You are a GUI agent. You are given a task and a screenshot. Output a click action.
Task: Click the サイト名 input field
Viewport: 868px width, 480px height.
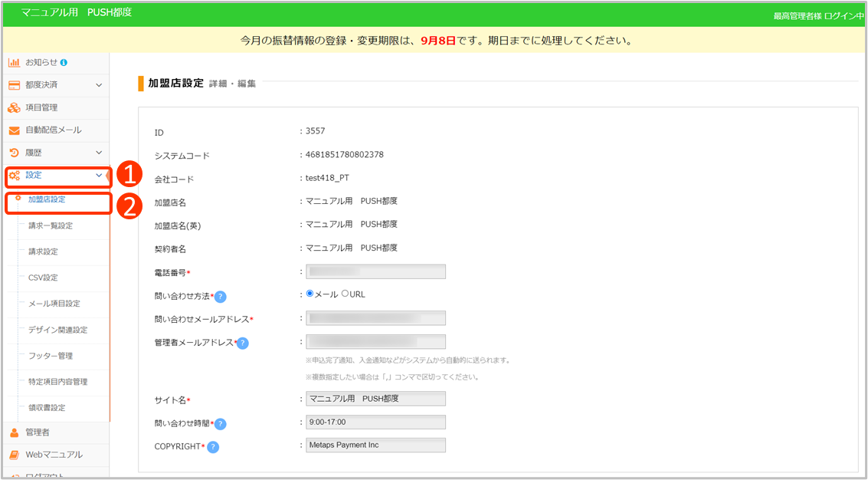coord(375,399)
